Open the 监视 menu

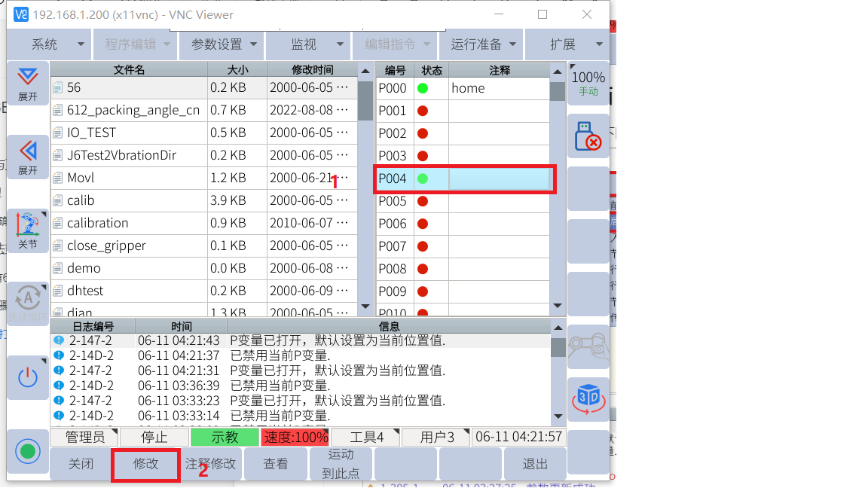point(309,44)
